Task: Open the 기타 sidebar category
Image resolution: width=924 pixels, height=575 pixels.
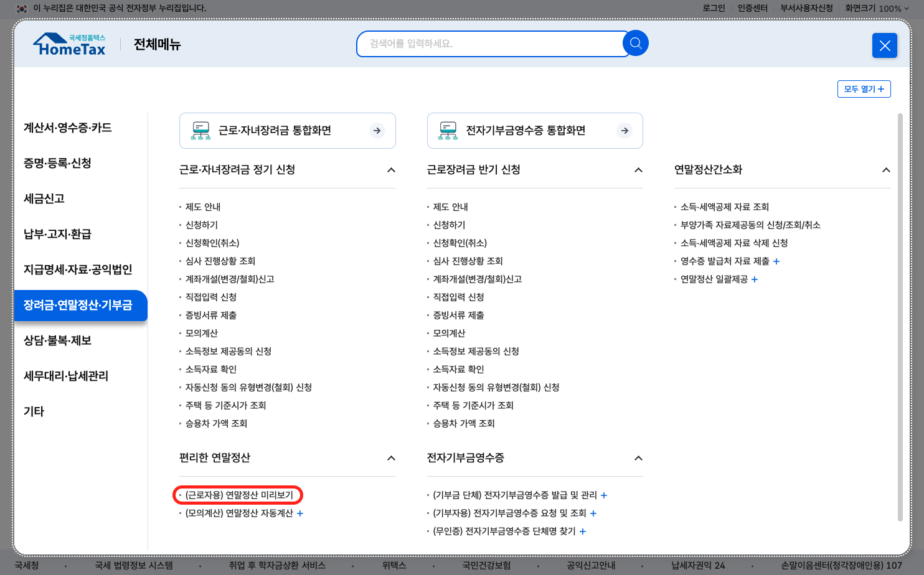Action: (34, 411)
